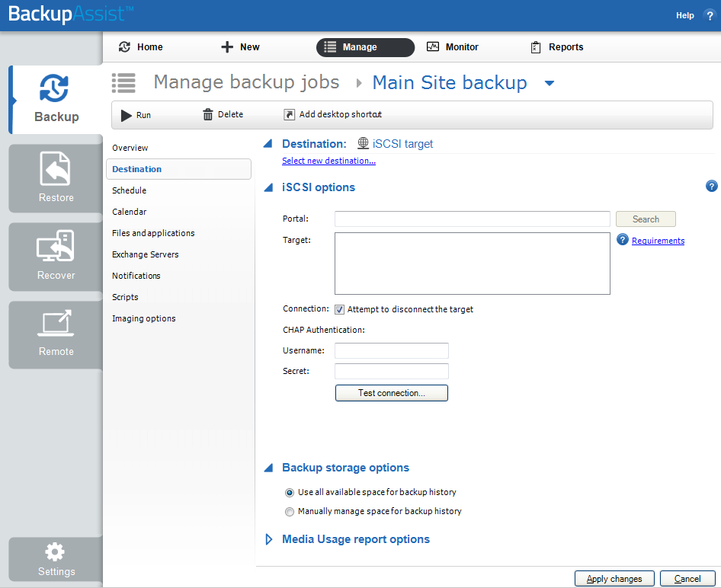Open Exchange Servers settings
Screen dimensions: 721x588
coord(146,254)
